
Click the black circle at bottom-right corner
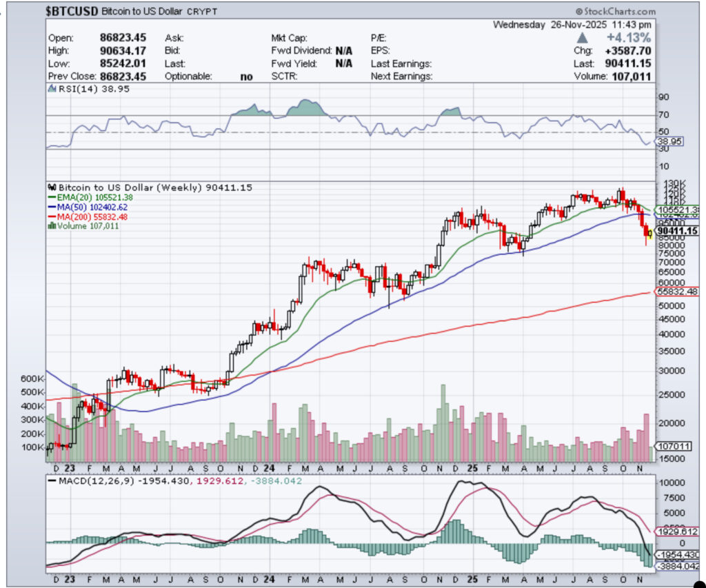pyautogui.click(x=698, y=582)
